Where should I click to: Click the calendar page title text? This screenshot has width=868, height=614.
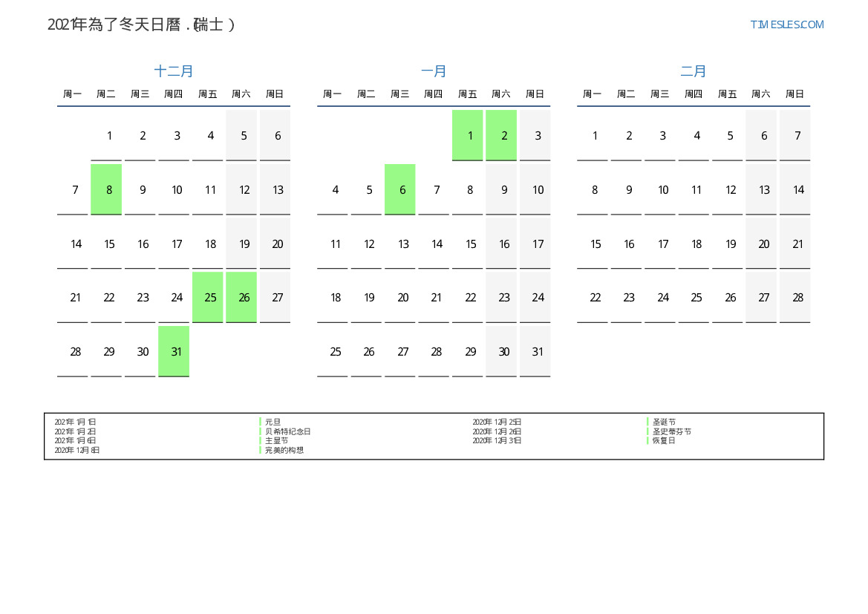(141, 25)
